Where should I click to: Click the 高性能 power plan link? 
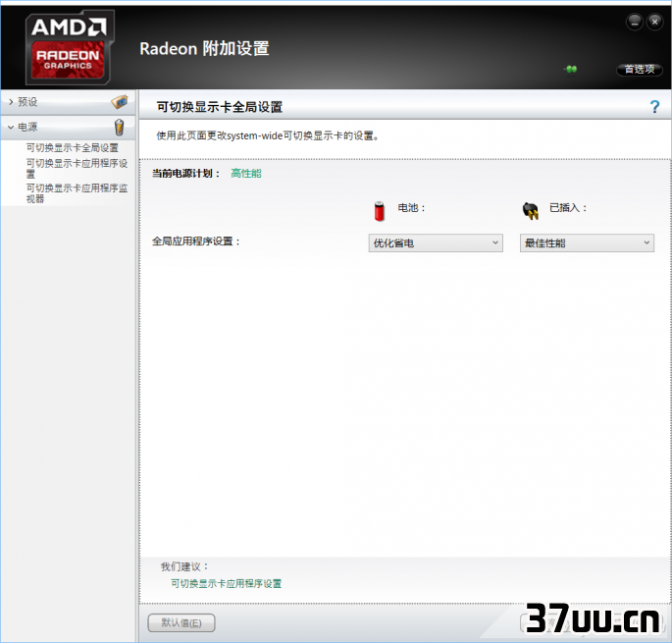point(246,174)
